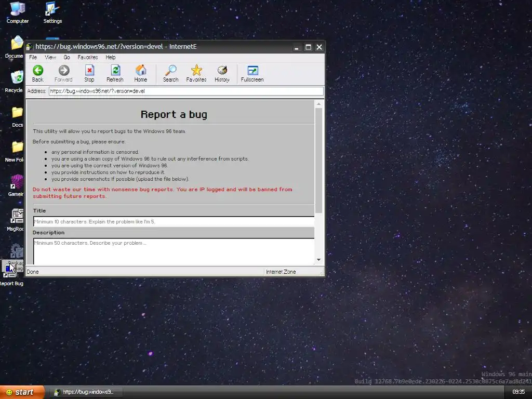The width and height of the screenshot is (532, 399).
Task: Minimize the InternetE window
Action: (x=297, y=47)
